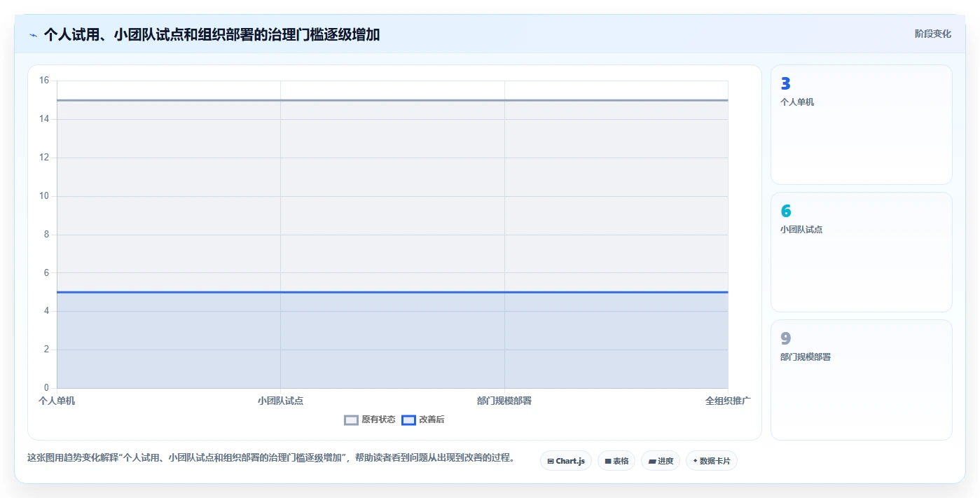Click the 个人单机 x-axis label

[57, 401]
